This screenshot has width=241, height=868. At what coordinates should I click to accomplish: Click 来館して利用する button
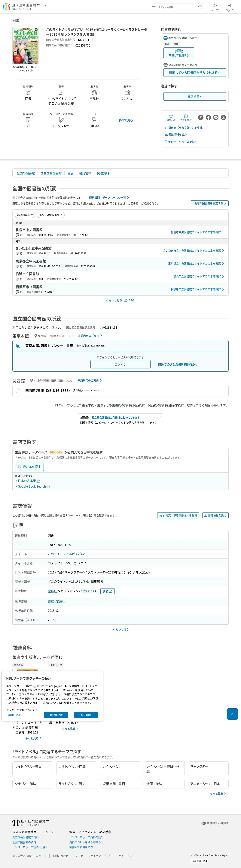click(179, 53)
